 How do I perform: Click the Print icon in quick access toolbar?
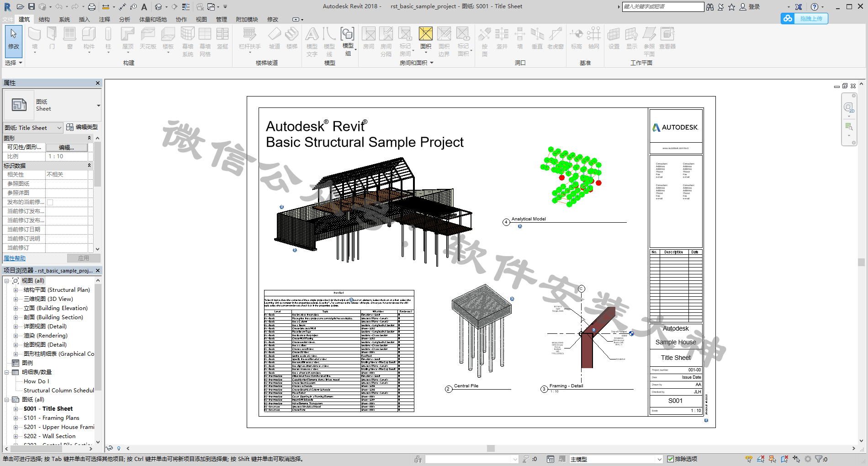92,6
